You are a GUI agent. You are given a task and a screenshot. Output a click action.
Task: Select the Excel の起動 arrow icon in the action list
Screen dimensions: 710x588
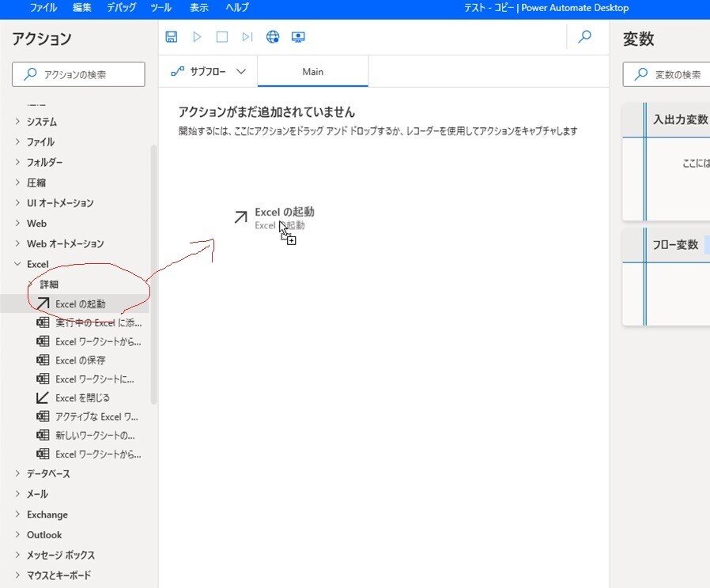pos(43,303)
